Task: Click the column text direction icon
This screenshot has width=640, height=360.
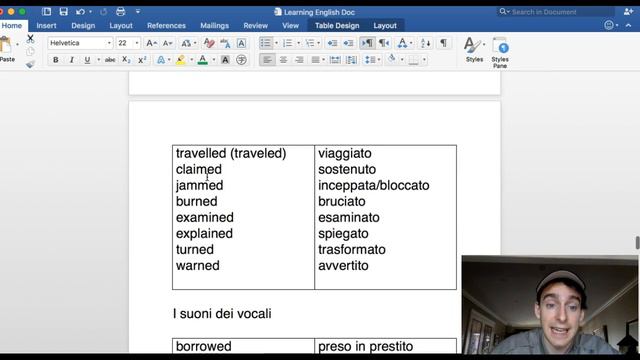Action: [x=351, y=60]
